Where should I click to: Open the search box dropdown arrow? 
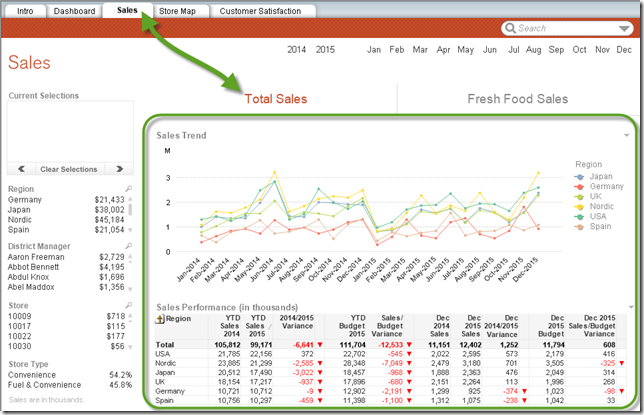[627, 29]
